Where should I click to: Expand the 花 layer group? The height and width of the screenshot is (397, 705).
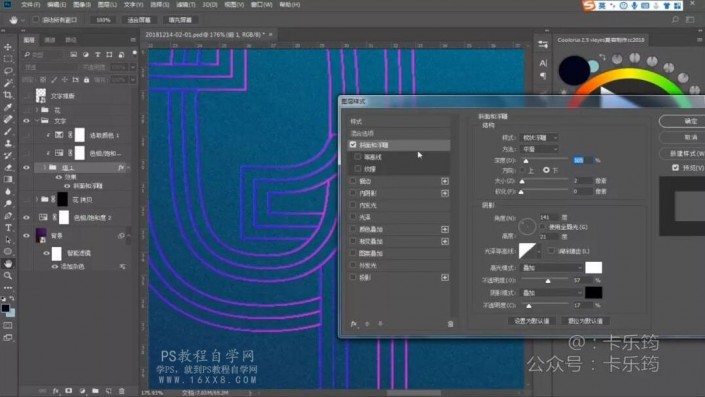pyautogui.click(x=37, y=110)
